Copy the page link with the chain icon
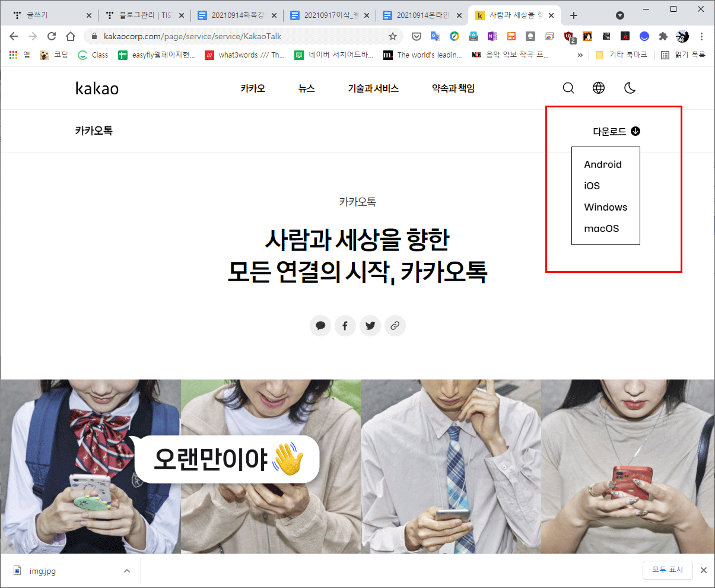This screenshot has height=588, width=715. (x=395, y=325)
